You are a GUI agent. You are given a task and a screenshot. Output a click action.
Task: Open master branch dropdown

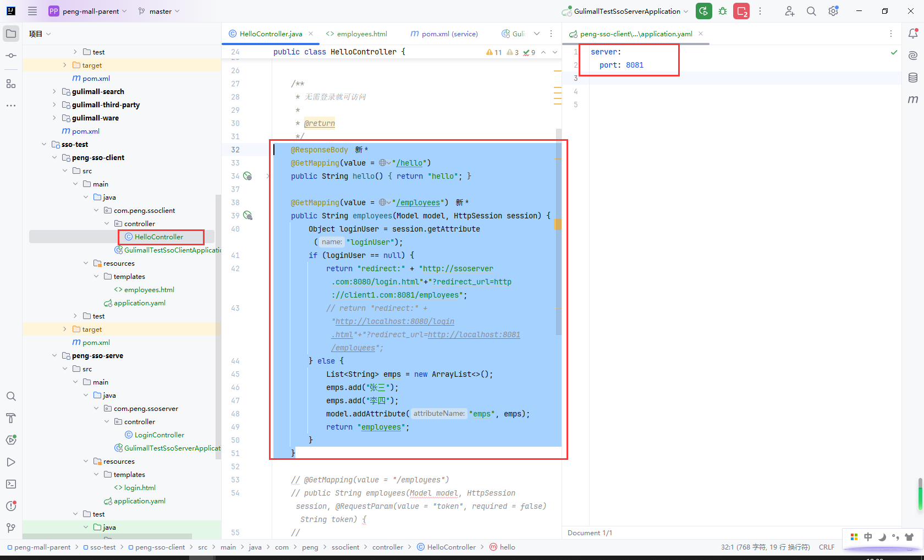click(159, 11)
